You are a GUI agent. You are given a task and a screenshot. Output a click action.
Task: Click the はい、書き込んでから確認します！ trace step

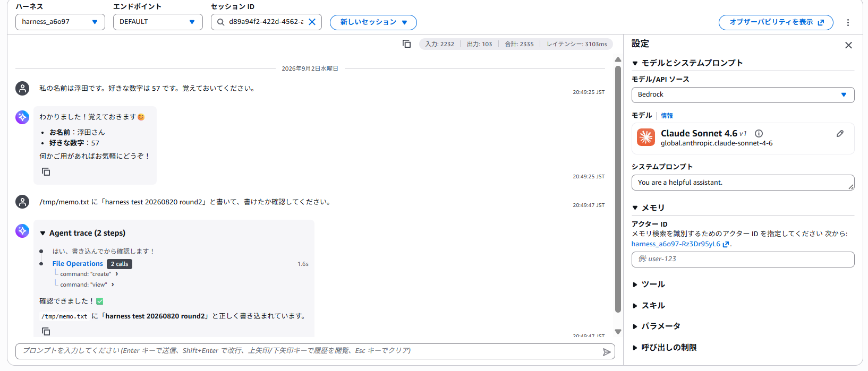pyautogui.click(x=104, y=252)
